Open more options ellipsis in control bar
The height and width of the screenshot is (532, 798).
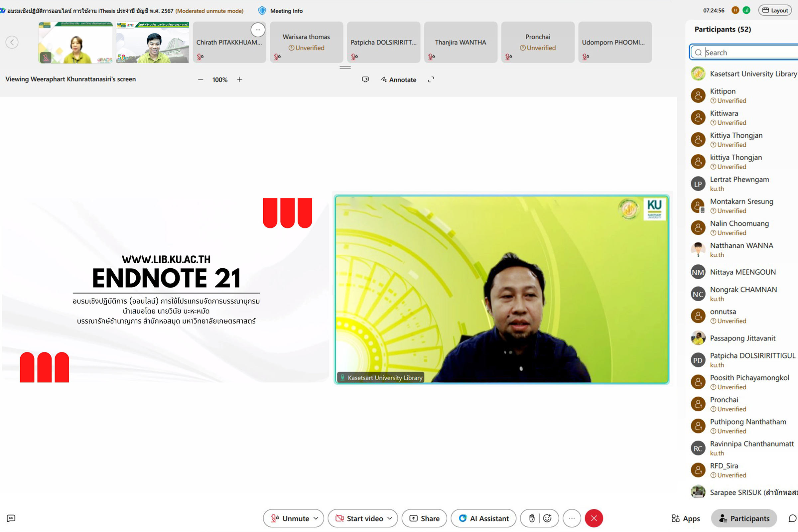point(572,518)
